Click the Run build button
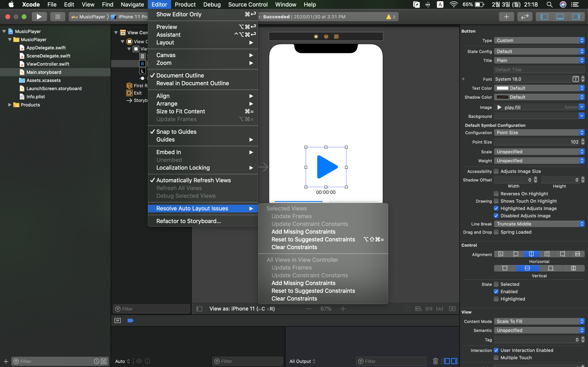Image resolution: width=588 pixels, height=367 pixels. pos(39,17)
